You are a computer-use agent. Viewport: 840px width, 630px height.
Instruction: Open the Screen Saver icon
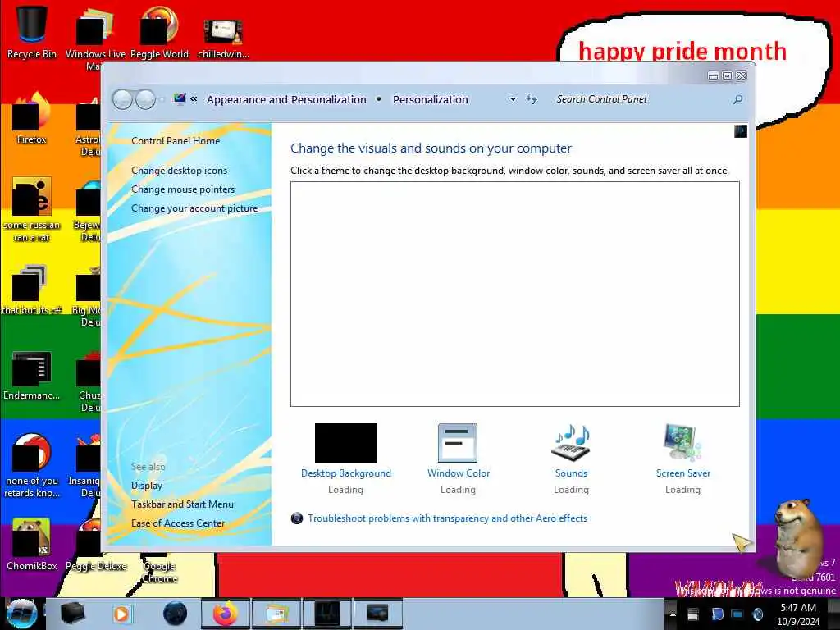pos(682,443)
